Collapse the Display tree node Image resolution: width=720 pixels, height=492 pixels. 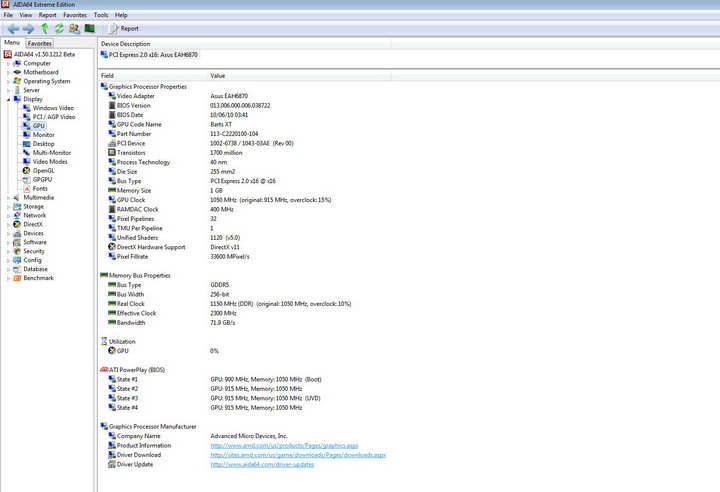pos(8,99)
